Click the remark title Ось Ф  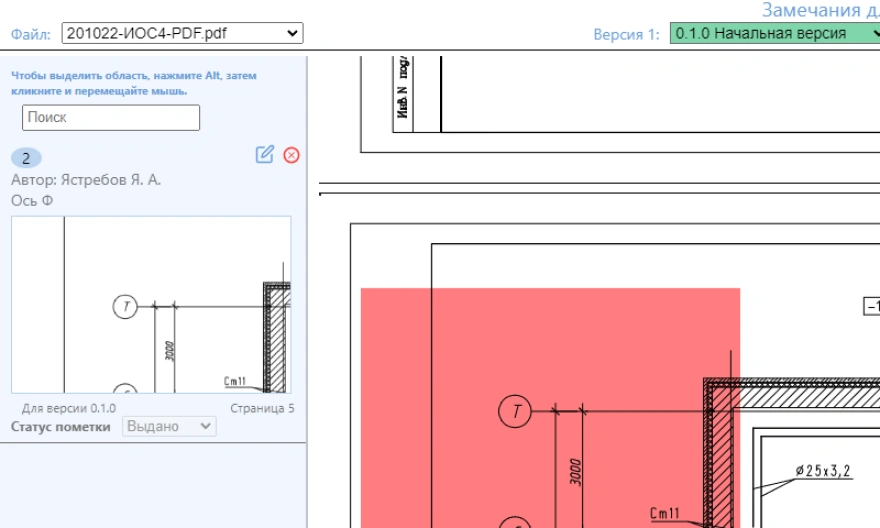[32, 200]
